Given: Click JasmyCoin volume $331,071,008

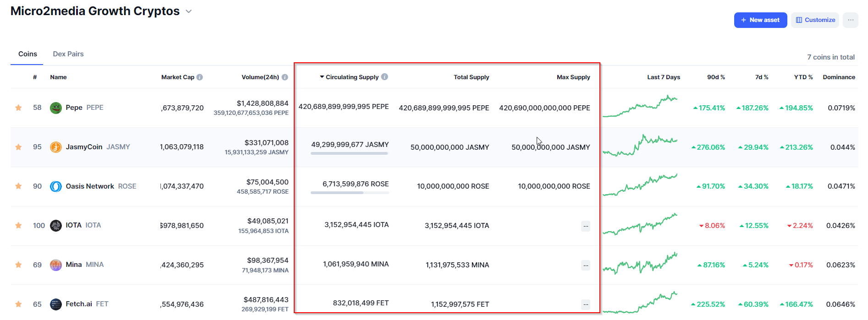Looking at the screenshot, I should [267, 143].
